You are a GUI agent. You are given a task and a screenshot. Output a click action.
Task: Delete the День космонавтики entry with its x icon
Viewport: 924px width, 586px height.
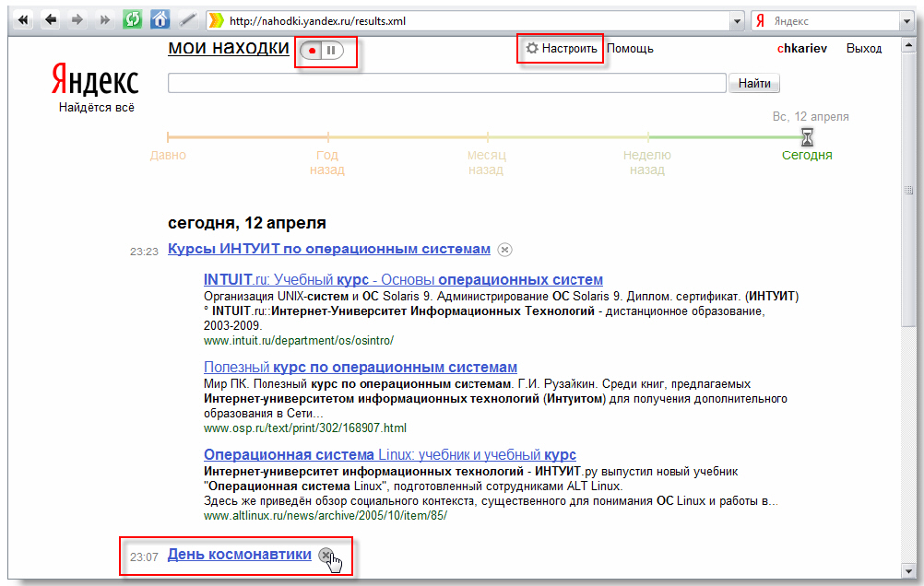pos(326,555)
